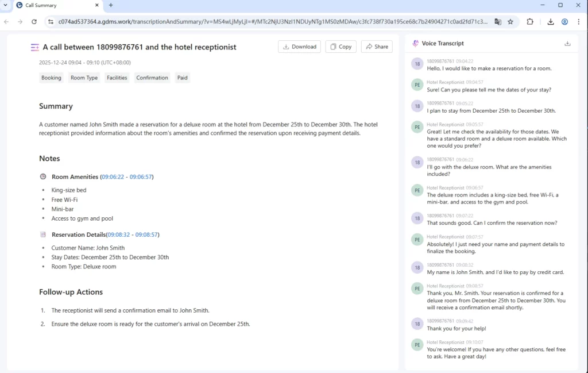Select the Paid tag
The height and width of the screenshot is (373, 588).
[x=182, y=78]
